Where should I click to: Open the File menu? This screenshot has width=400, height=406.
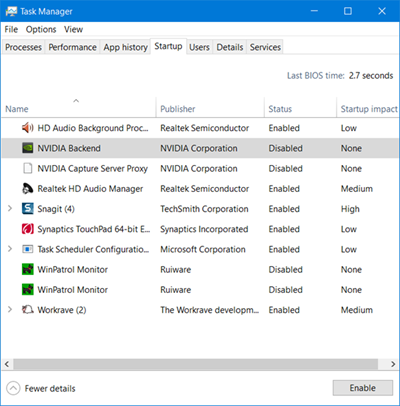11,30
